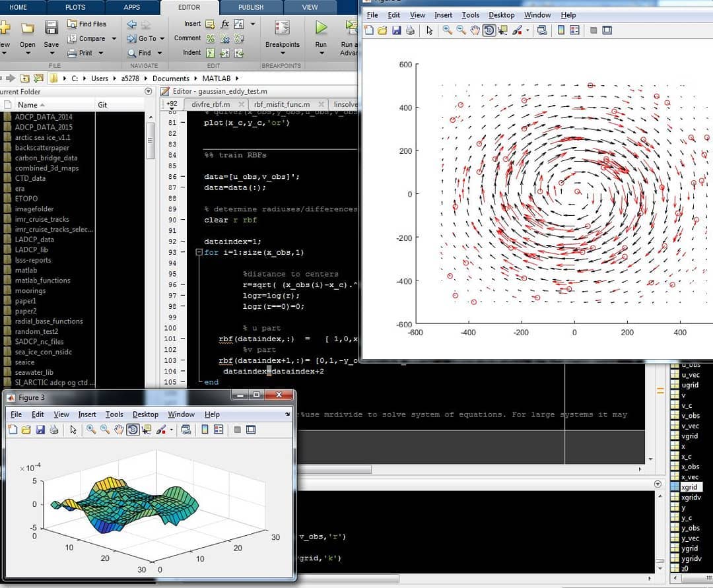Open the Go To dropdown
Viewport: 713px width, 588px height.
tap(162, 39)
